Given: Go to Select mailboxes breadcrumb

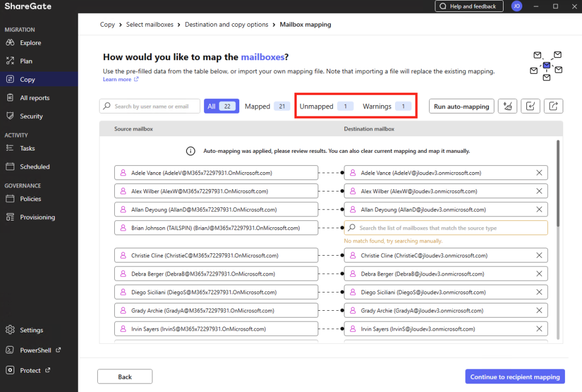Looking at the screenshot, I should pos(149,24).
